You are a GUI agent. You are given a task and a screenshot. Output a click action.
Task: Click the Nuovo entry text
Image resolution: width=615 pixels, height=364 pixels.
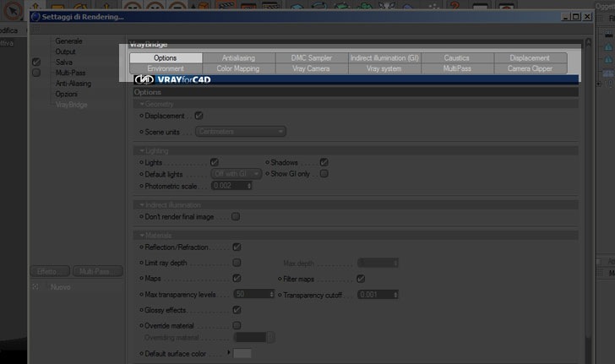[61, 287]
